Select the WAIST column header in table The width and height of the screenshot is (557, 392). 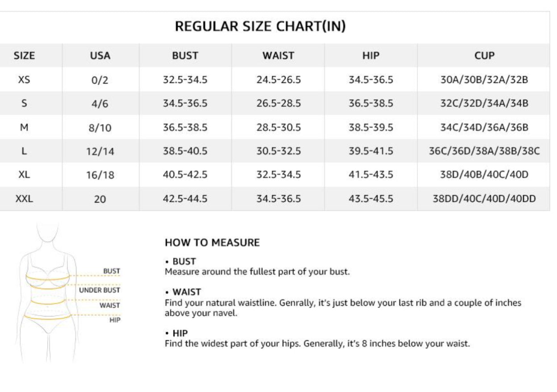[278, 56]
